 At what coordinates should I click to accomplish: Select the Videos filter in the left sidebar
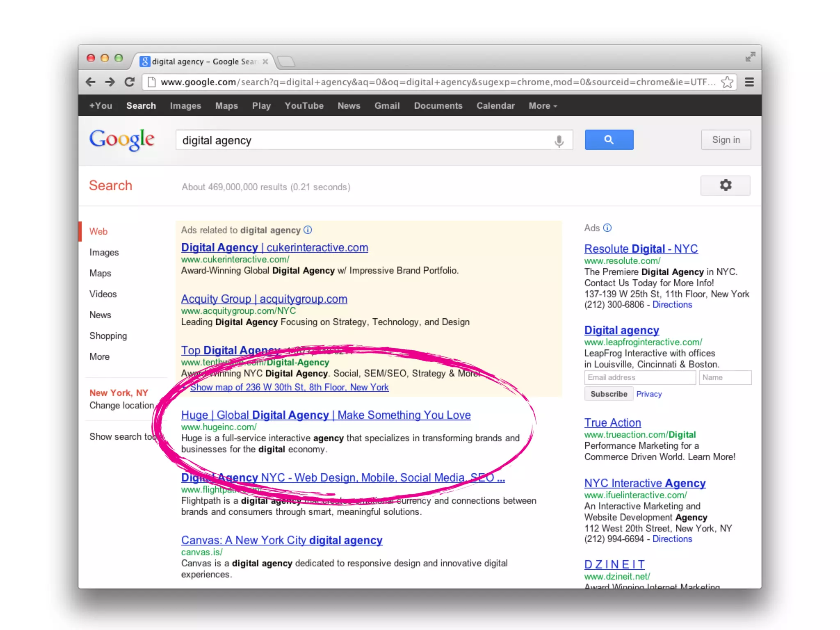click(103, 294)
